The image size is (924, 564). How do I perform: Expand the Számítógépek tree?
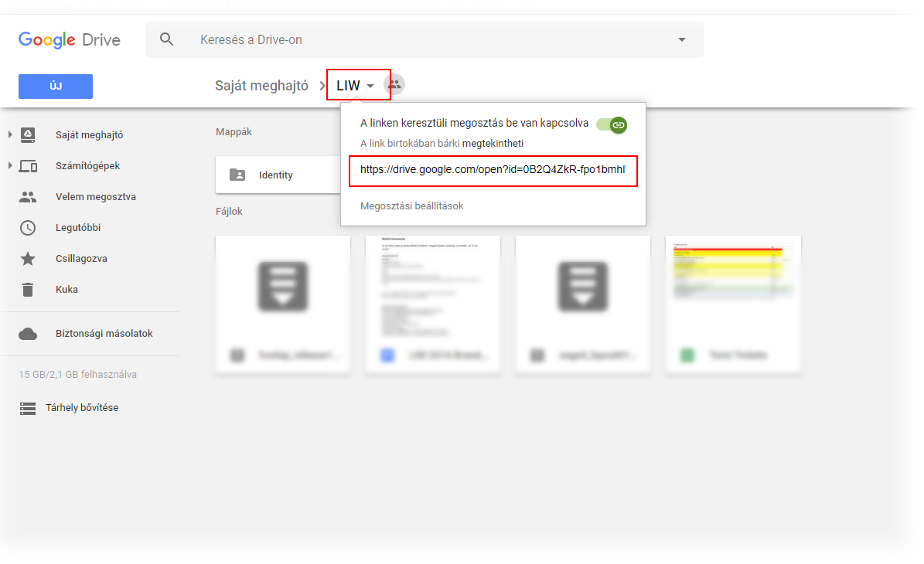(10, 166)
